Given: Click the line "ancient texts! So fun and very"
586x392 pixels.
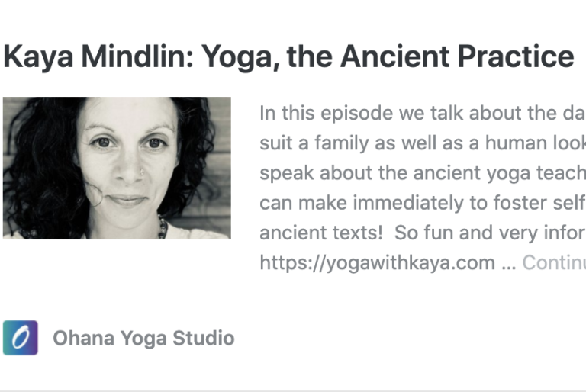Looking at the screenshot, I should [423, 233].
